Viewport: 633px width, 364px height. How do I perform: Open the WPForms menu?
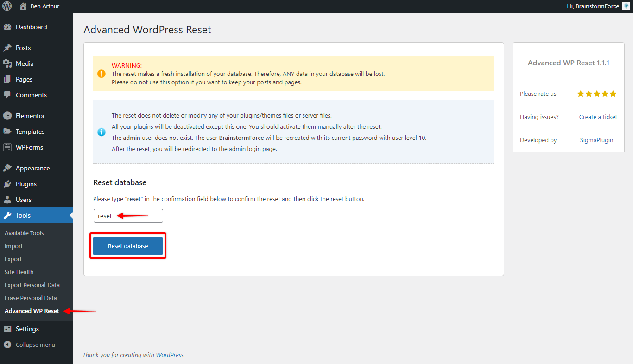29,147
